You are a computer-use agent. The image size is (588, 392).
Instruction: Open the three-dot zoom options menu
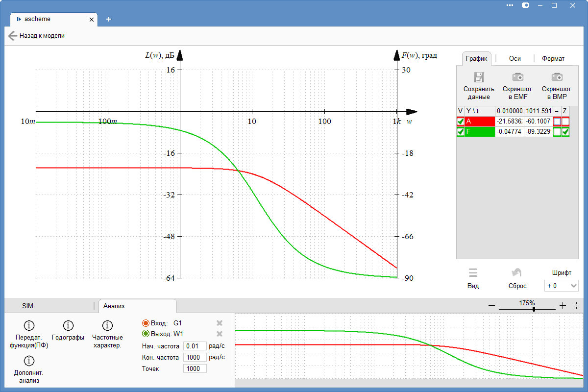pyautogui.click(x=576, y=305)
